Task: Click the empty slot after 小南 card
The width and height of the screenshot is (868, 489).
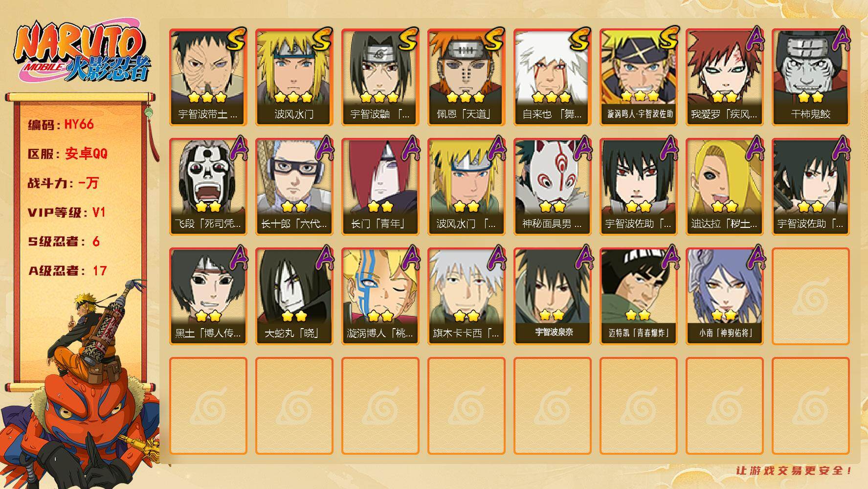Action: (x=810, y=296)
